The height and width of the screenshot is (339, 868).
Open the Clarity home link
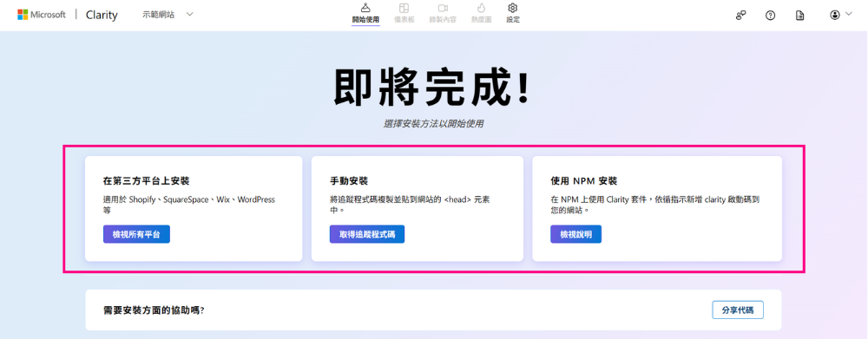pos(102,15)
